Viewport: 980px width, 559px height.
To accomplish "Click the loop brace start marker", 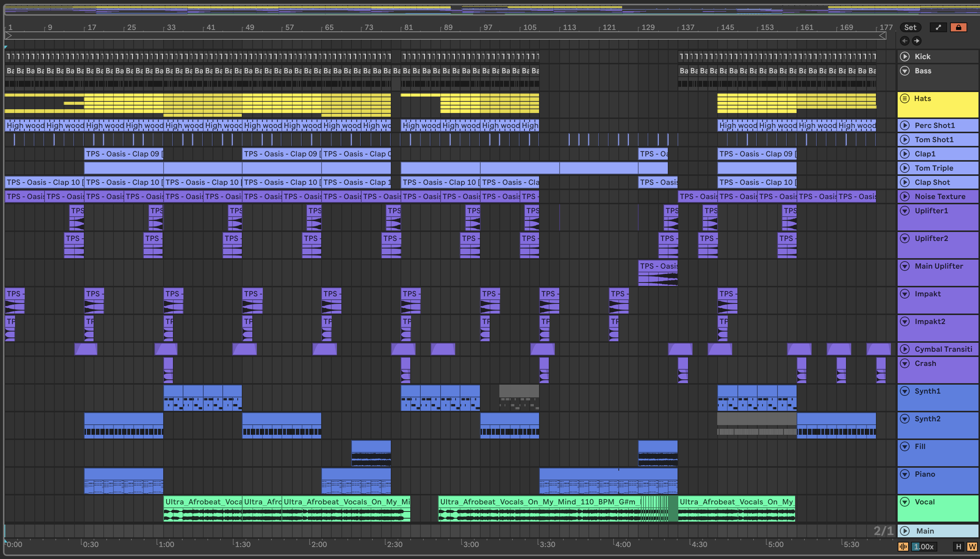I will (8, 36).
